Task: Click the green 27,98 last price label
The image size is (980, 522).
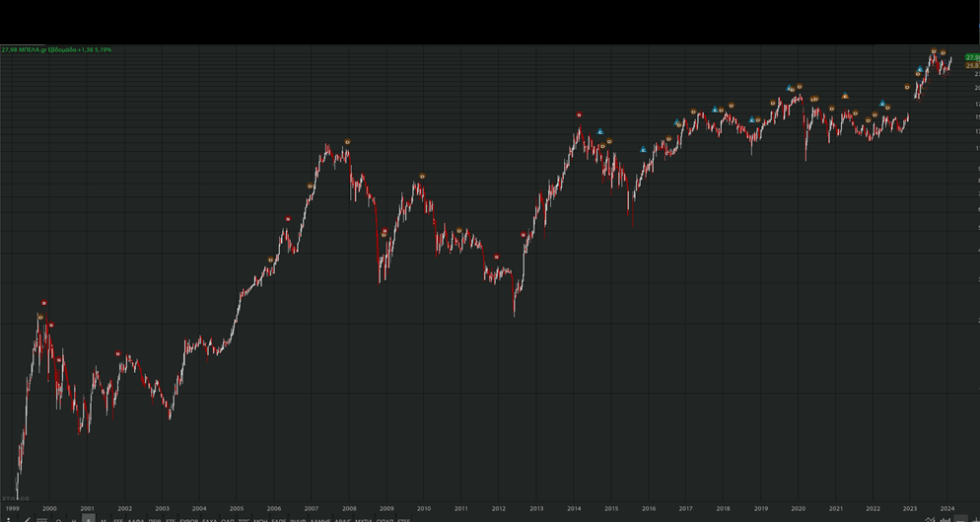Action: [972, 57]
